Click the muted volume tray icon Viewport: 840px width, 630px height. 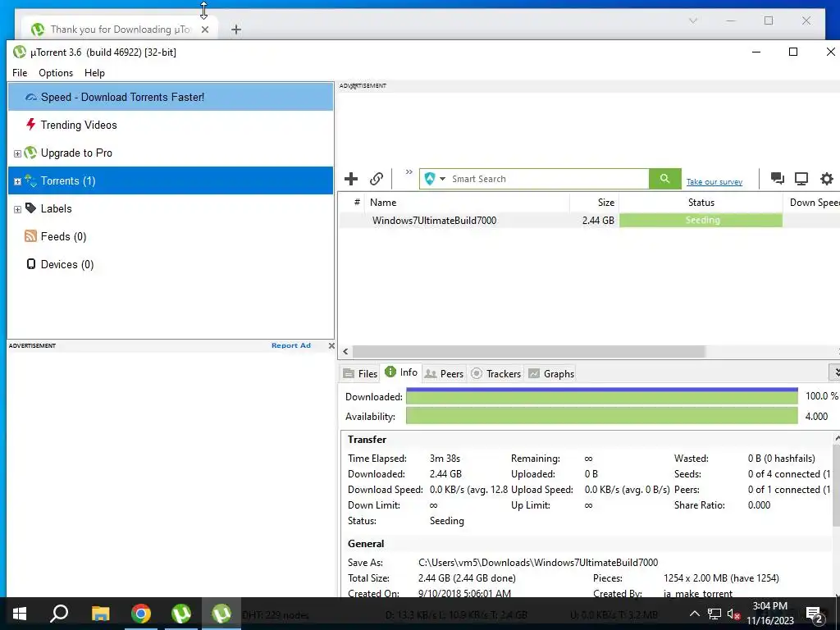tap(733, 614)
